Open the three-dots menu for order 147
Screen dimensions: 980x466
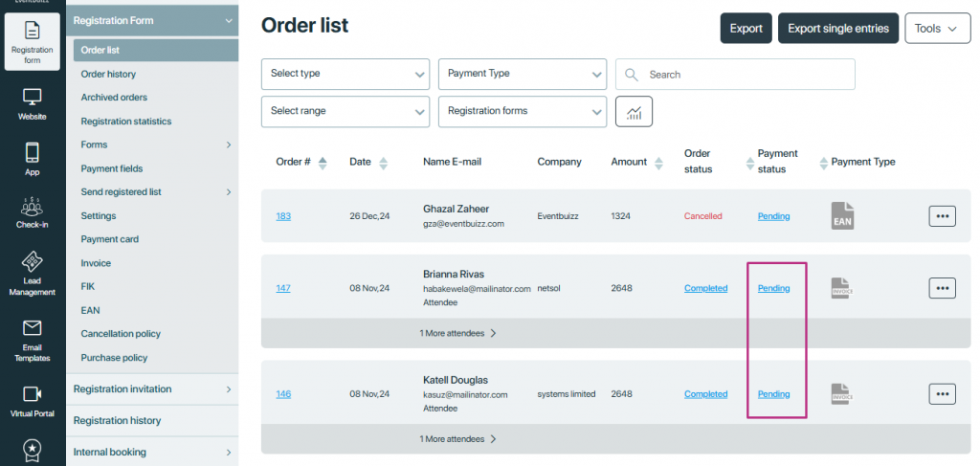pyautogui.click(x=942, y=288)
